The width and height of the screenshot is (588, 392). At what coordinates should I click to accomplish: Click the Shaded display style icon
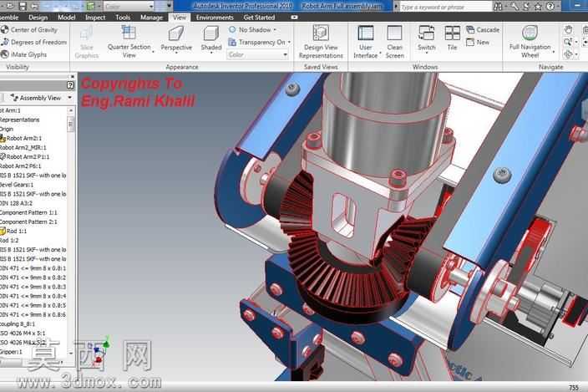210,33
